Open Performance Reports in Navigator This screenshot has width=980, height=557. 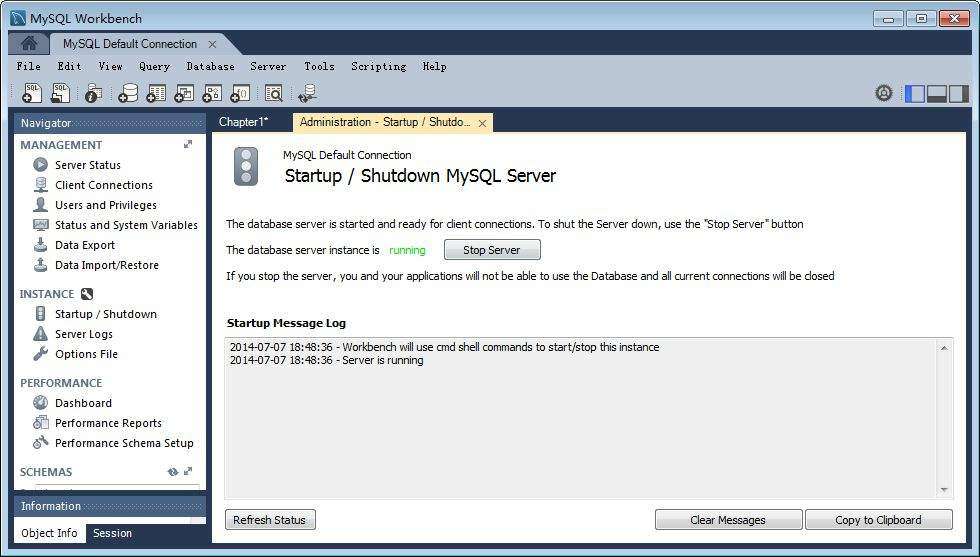(x=108, y=423)
